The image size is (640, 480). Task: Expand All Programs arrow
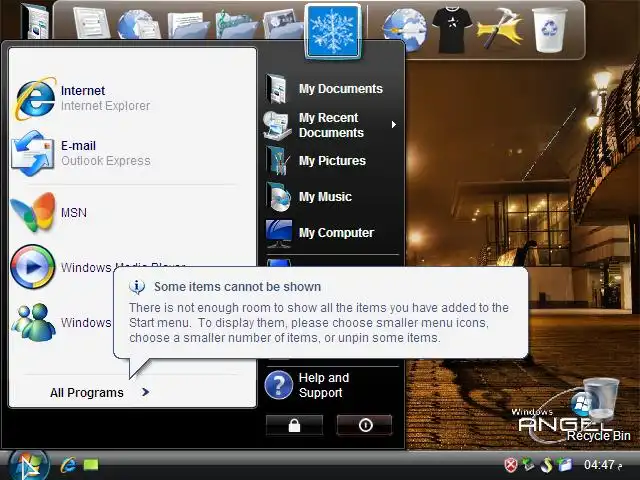tap(146, 392)
